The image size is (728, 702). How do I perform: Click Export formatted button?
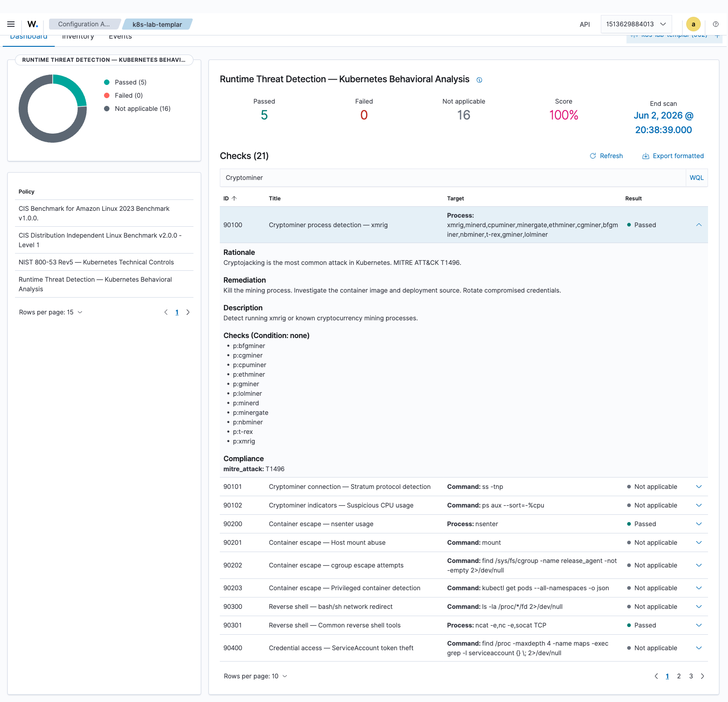click(x=673, y=156)
